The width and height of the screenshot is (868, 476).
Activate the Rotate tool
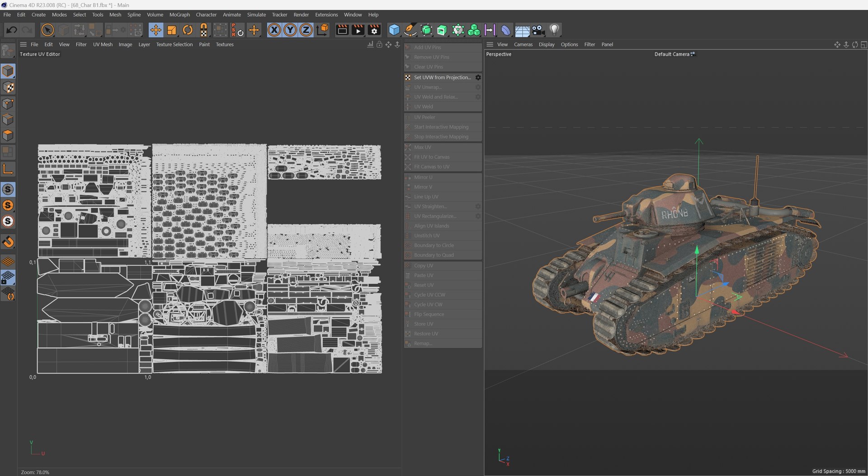(188, 30)
